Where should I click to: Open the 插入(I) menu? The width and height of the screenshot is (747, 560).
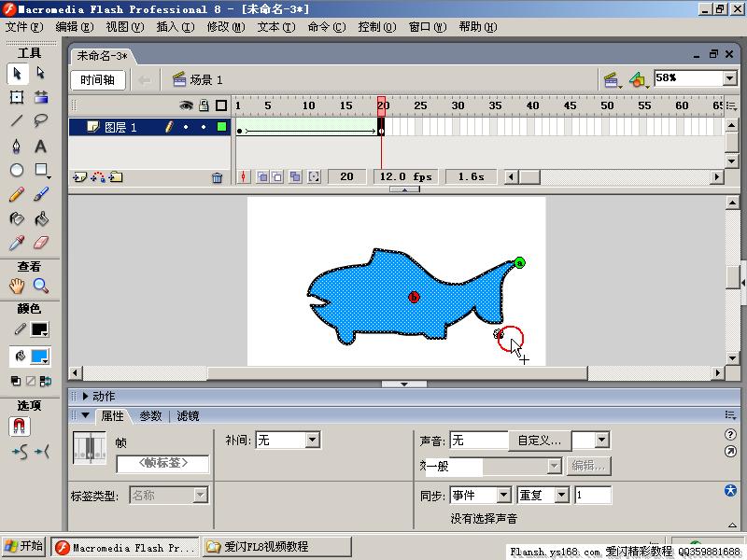click(x=175, y=27)
